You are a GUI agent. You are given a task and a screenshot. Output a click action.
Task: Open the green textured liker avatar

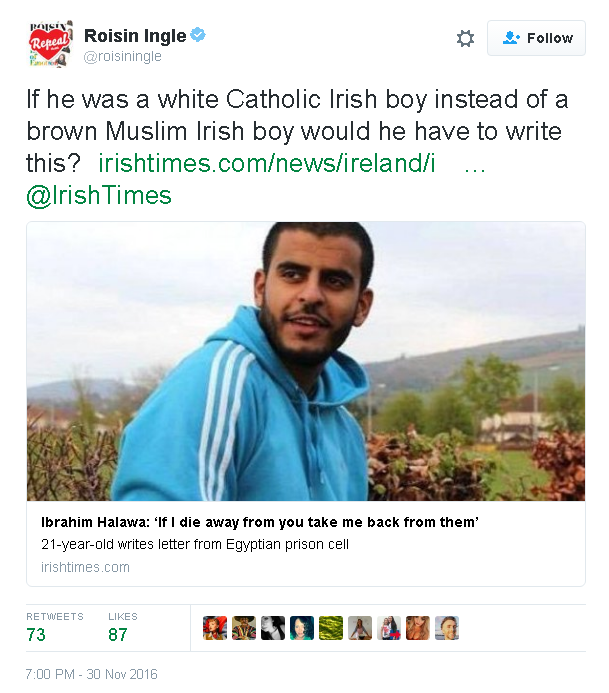click(x=331, y=628)
